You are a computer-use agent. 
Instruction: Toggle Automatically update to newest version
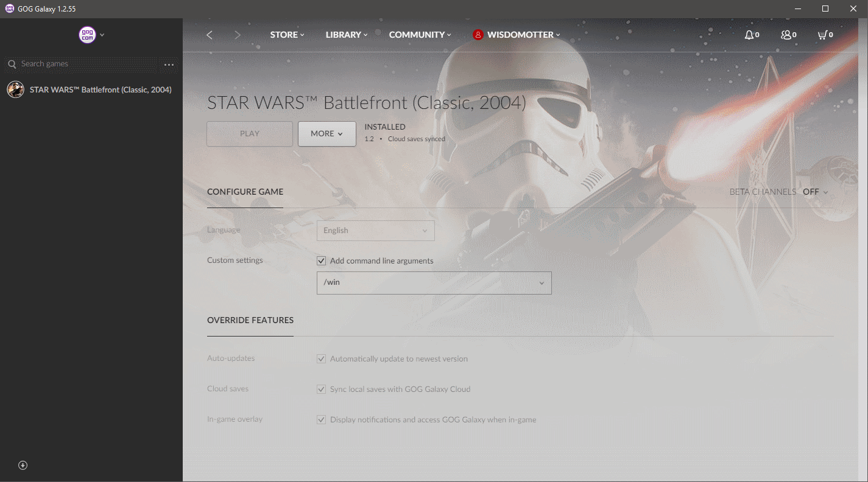(x=322, y=359)
